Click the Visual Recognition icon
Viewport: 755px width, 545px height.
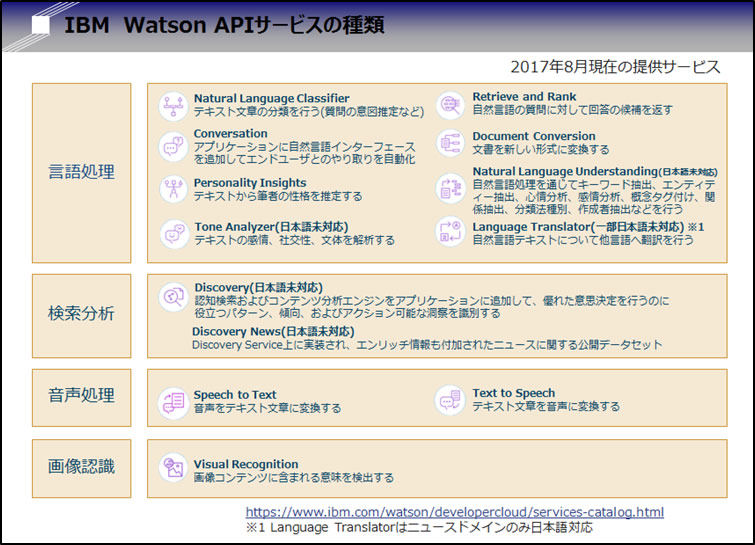[x=174, y=468]
